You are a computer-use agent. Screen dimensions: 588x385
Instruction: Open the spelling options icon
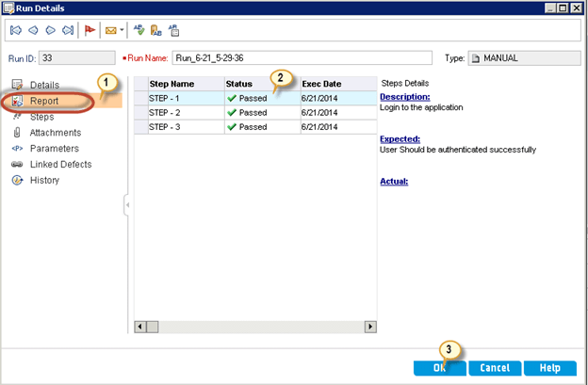[173, 31]
